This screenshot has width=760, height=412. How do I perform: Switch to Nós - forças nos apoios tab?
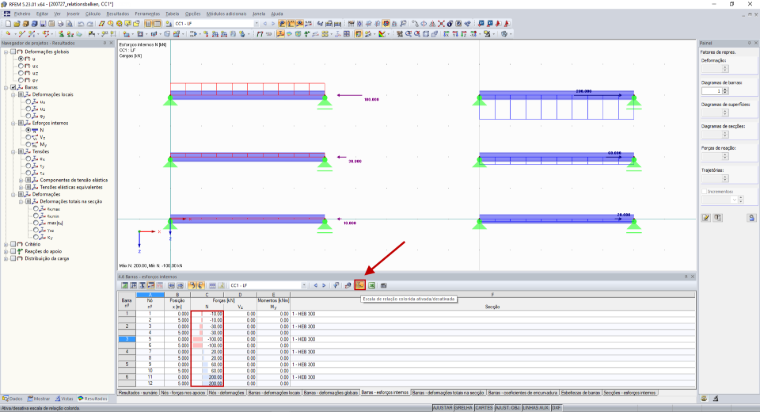[183, 393]
